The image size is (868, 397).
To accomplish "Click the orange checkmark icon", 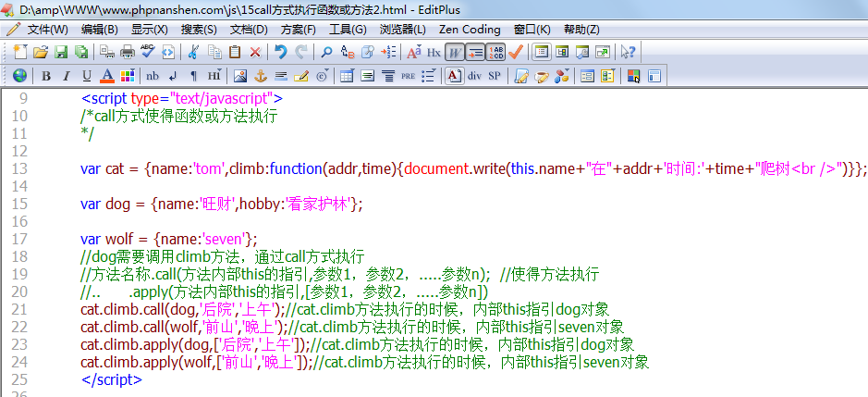I will [x=516, y=52].
